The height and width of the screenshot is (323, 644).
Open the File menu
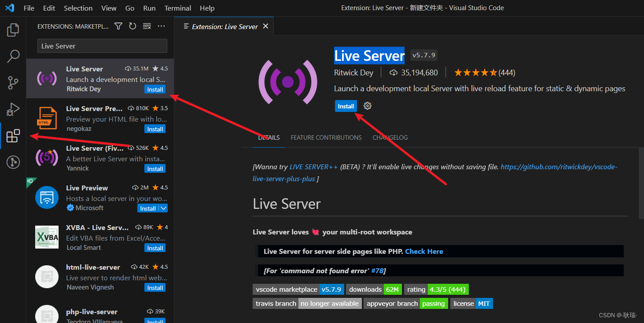point(29,8)
